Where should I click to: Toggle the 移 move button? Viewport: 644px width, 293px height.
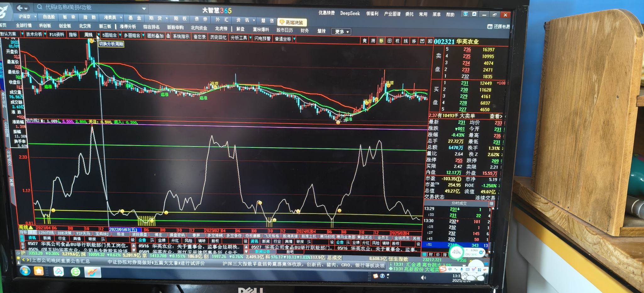tap(414, 41)
